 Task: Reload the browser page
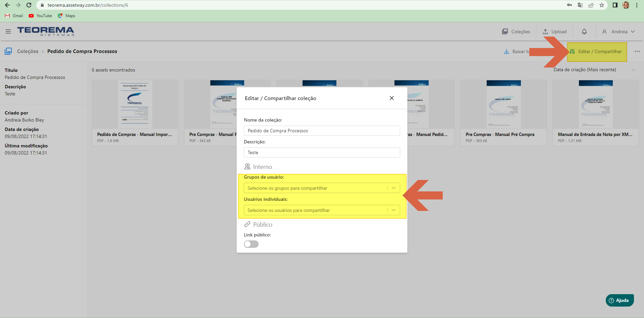(29, 5)
